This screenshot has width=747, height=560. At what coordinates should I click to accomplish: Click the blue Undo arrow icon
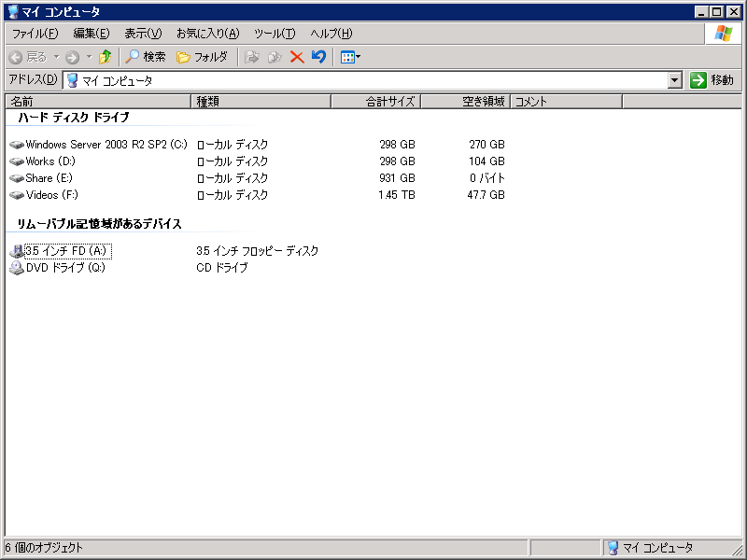click(x=318, y=57)
